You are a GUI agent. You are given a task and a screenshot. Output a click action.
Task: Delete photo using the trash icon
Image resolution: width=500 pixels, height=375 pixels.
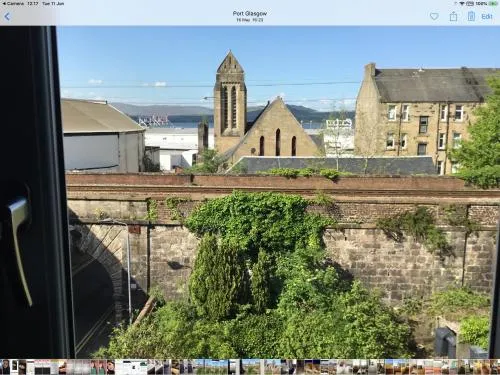(471, 16)
